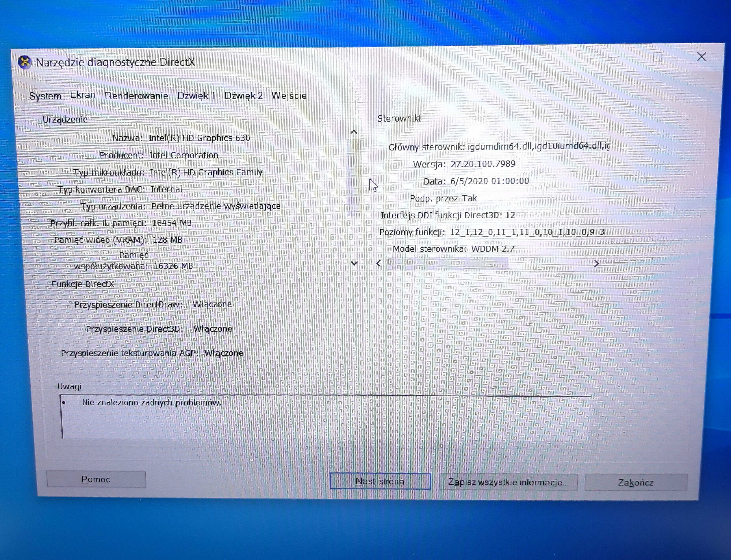Screen dimensions: 731x560
Task: Click 'Intel(R) HD Graphics Family' chip type text
Action: [x=206, y=172]
